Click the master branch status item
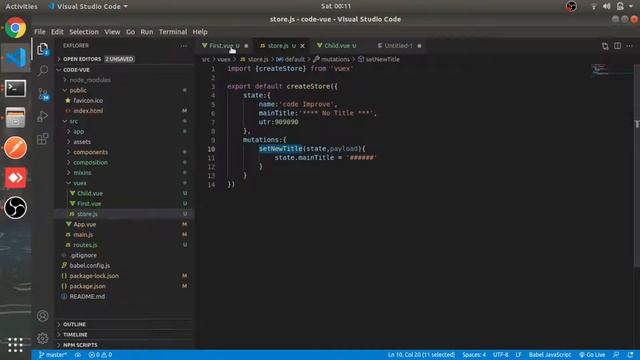The width and height of the screenshot is (640, 360). [x=53, y=355]
